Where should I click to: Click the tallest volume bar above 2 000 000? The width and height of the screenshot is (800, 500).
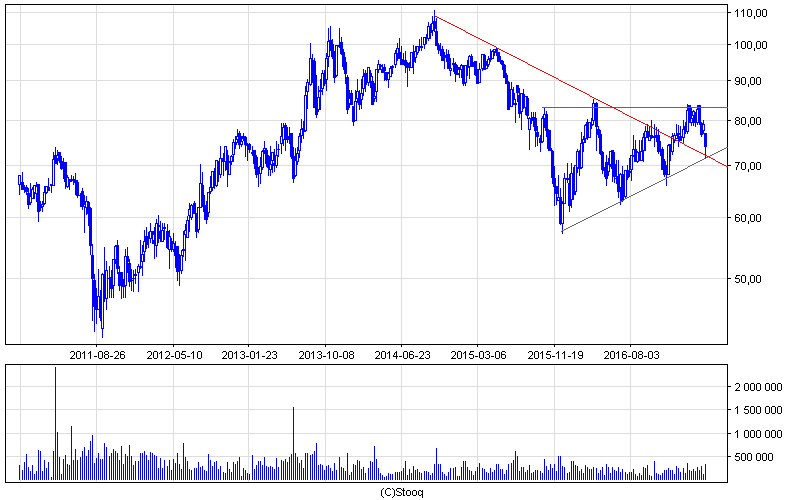pyautogui.click(x=55, y=423)
